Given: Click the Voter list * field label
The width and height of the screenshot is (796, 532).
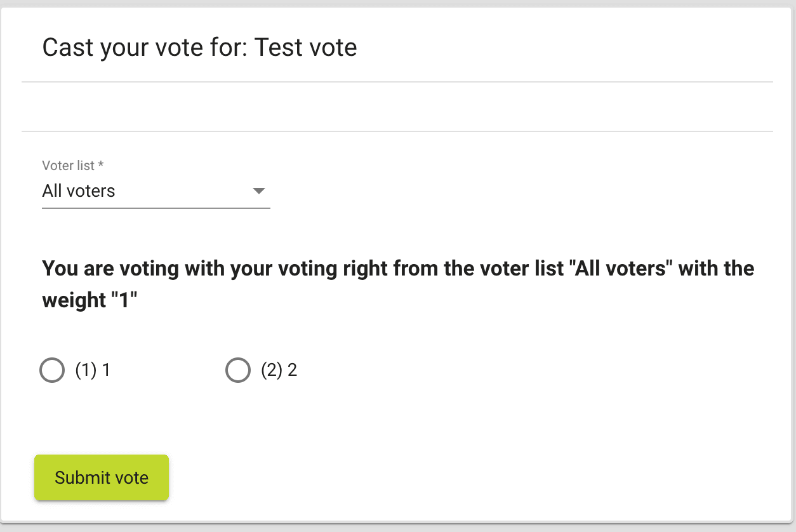Looking at the screenshot, I should pyautogui.click(x=72, y=165).
